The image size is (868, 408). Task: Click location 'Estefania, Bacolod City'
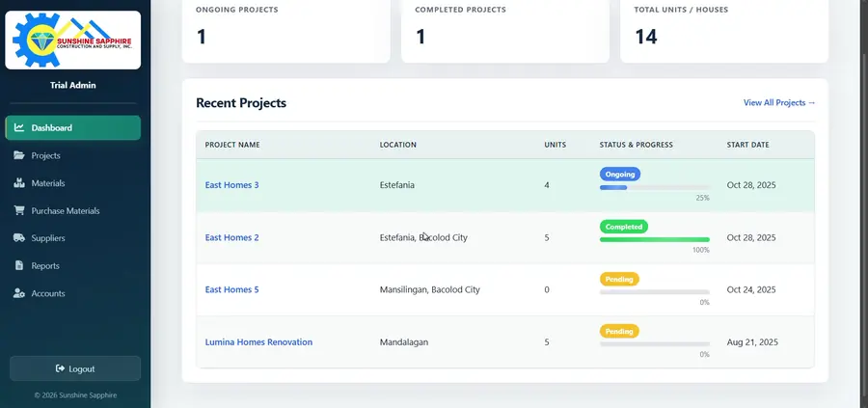tap(423, 237)
